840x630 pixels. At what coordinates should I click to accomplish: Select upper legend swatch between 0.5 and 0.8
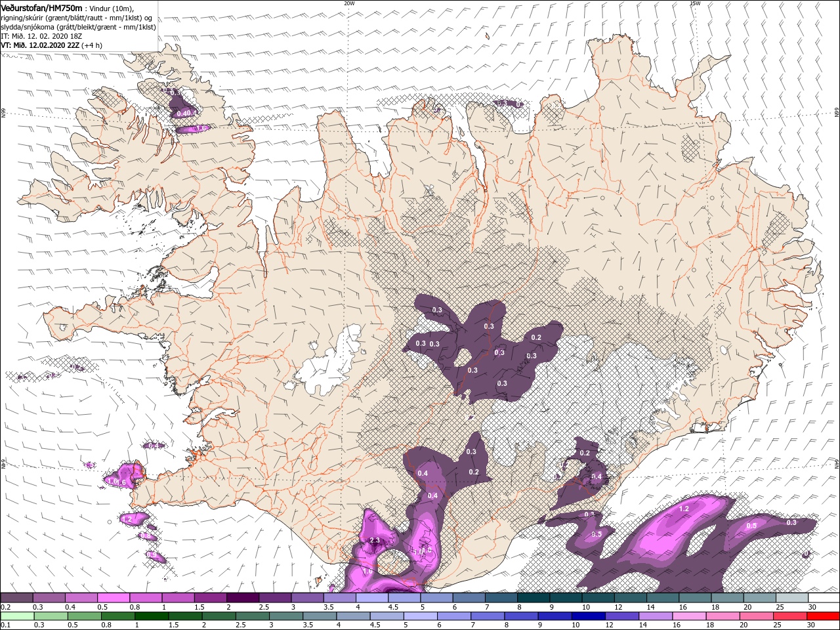click(x=114, y=598)
